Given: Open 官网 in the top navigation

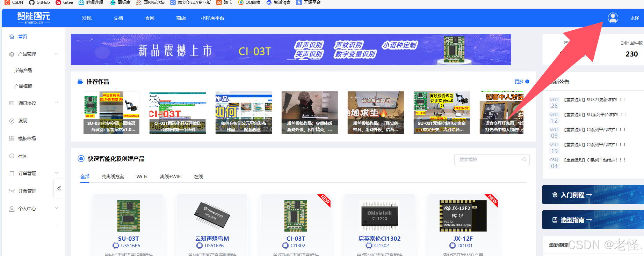Looking at the screenshot, I should 150,18.
